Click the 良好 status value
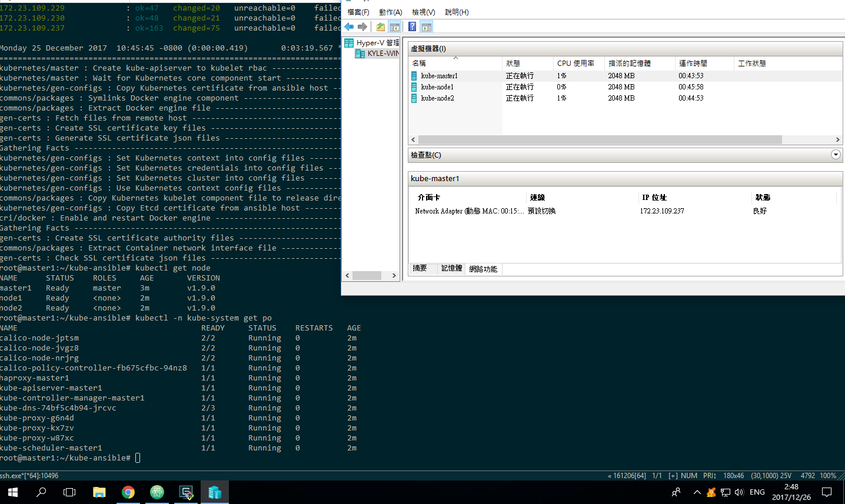Screen dimensions: 845x504 [x=760, y=211]
